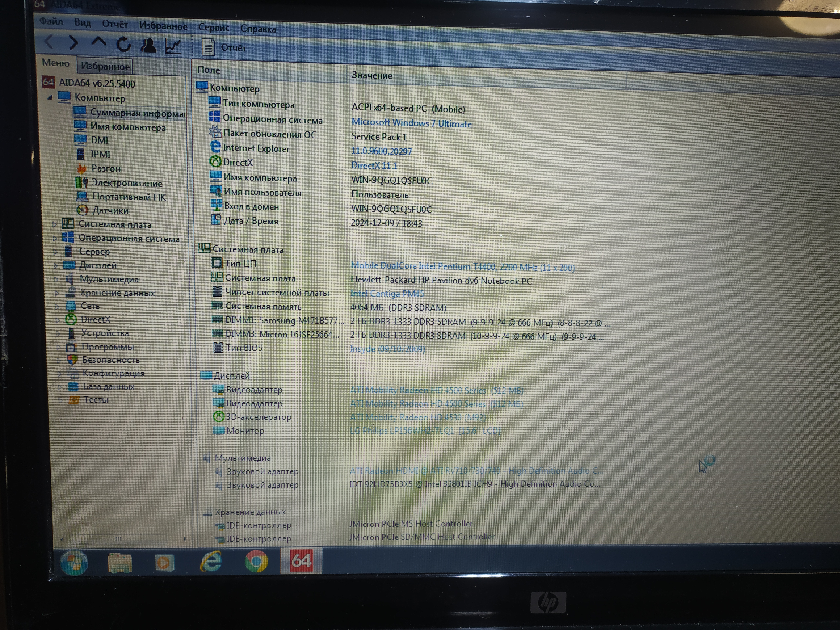Click the Программы tree icon

[x=71, y=347]
